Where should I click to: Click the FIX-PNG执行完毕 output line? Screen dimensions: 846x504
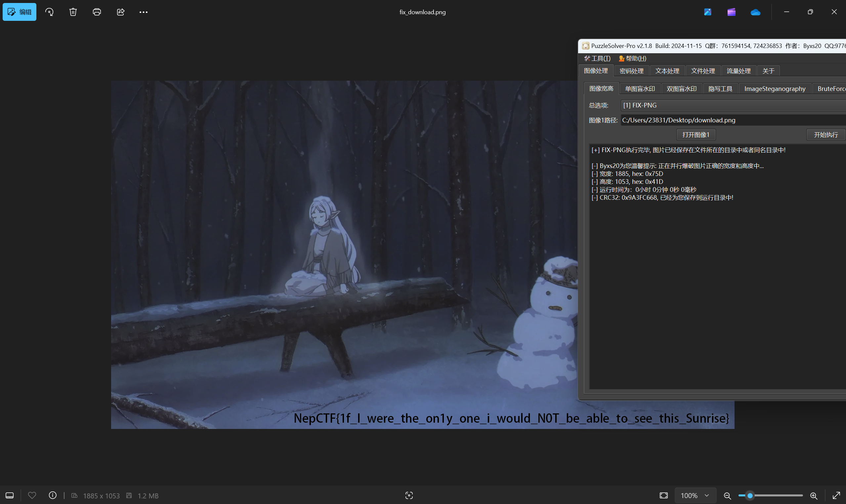[x=689, y=150]
